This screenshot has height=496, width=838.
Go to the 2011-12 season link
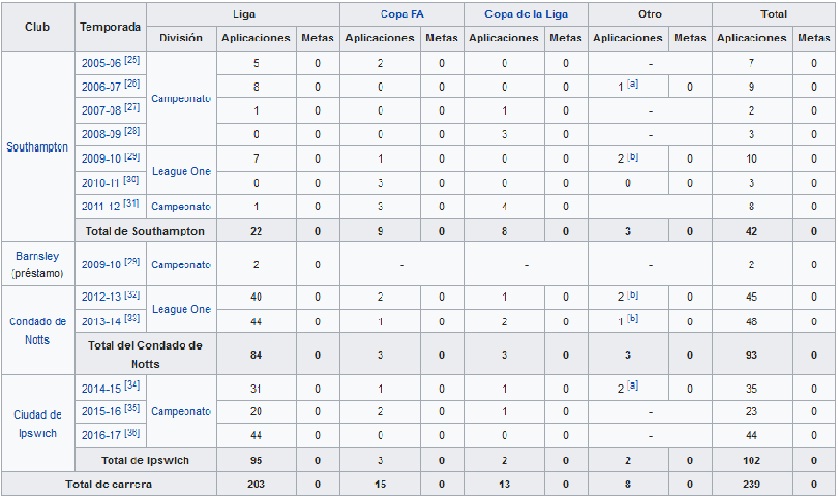pos(102,207)
